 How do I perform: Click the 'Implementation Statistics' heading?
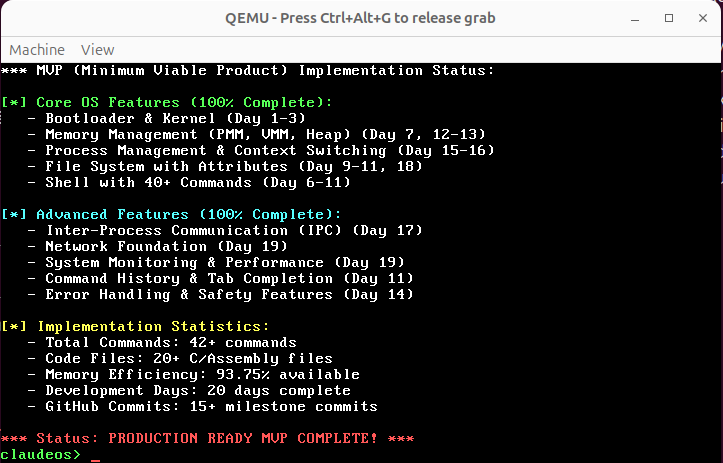(135, 326)
